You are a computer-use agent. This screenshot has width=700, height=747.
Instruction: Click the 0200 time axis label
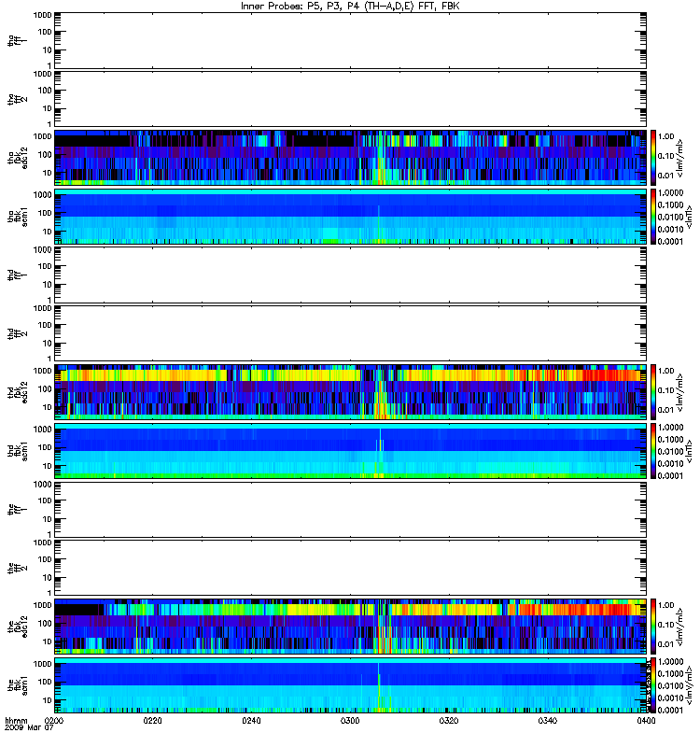click(53, 720)
